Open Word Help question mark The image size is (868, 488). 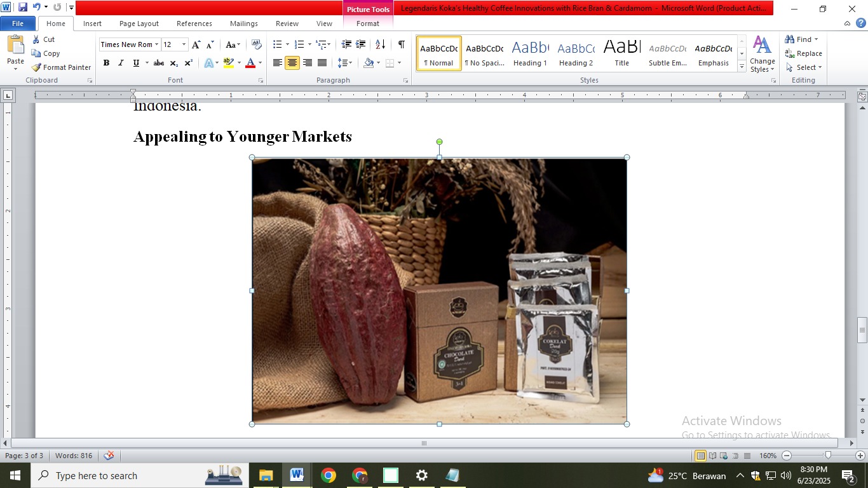[860, 24]
